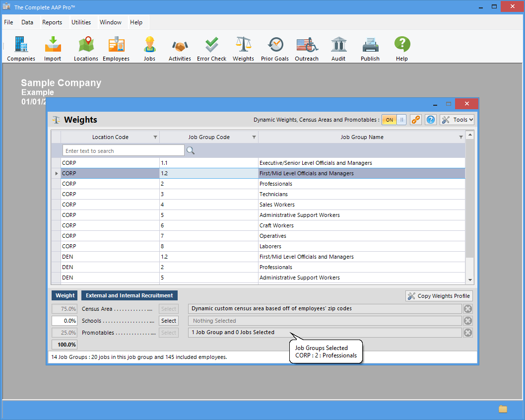Screen dimensions: 525x420
Task: Click the blue help icon in Weights
Action: click(x=431, y=120)
